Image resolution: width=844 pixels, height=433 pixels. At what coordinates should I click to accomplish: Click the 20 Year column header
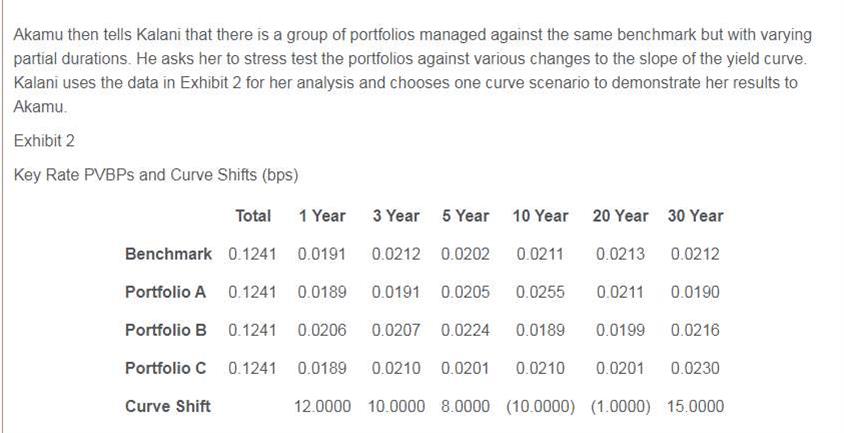pos(620,215)
